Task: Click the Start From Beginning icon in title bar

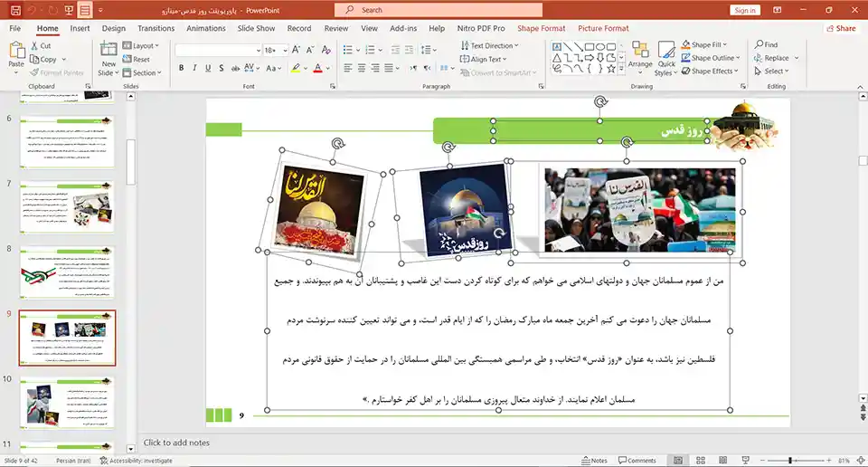Action: pos(69,10)
